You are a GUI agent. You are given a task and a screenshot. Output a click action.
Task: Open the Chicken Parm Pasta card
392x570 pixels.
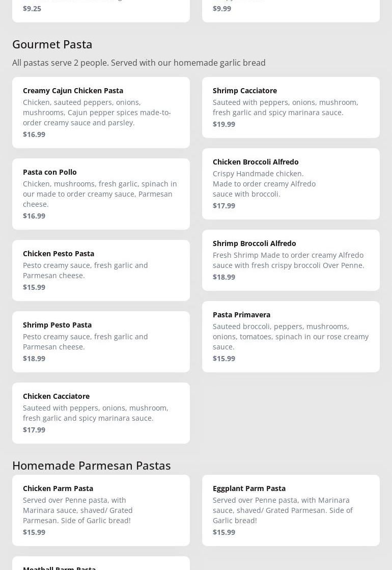[101, 510]
